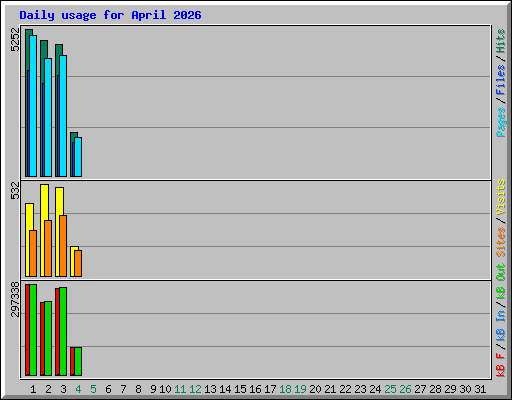Click day label 1 on the x-axis
512x400 pixels.
[33, 389]
